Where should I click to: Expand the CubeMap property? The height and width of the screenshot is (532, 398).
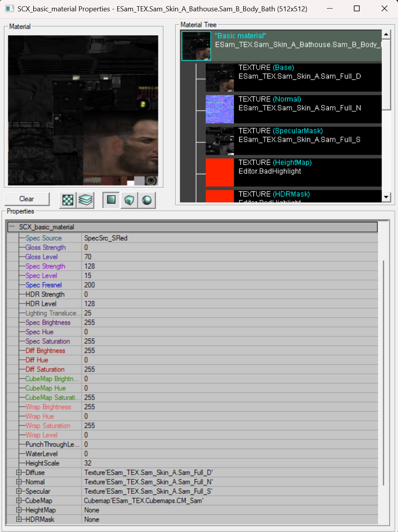tap(19, 500)
